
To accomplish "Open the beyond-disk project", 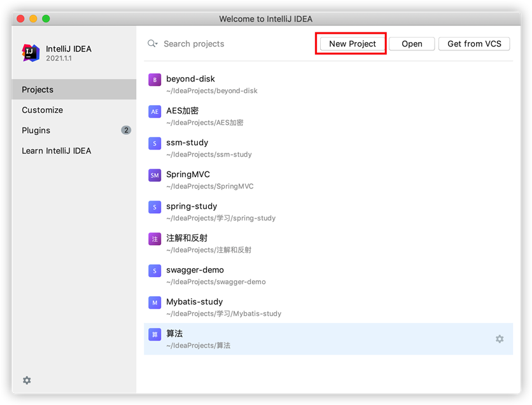I will (328, 84).
